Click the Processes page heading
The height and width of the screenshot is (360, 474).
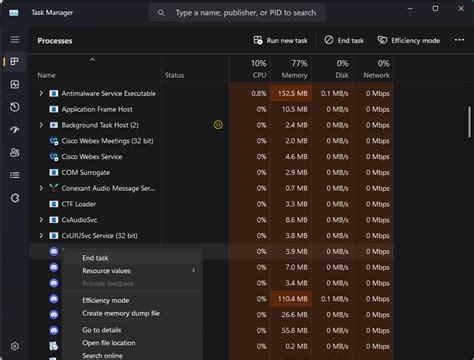pos(55,41)
